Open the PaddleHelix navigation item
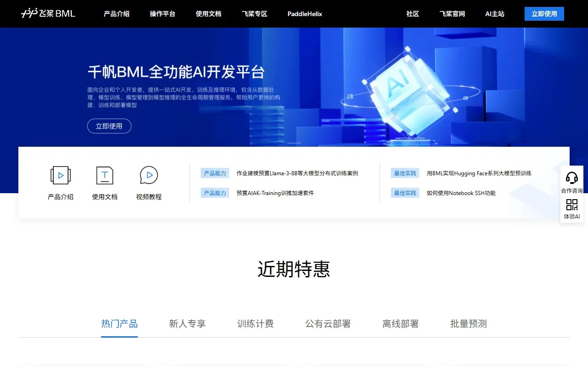Viewport: 588px width, 368px height. [x=305, y=14]
